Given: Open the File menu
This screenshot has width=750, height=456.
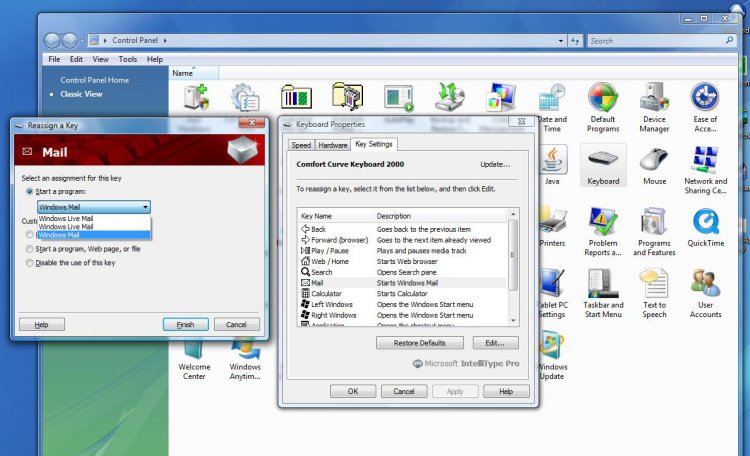Looking at the screenshot, I should coord(54,59).
